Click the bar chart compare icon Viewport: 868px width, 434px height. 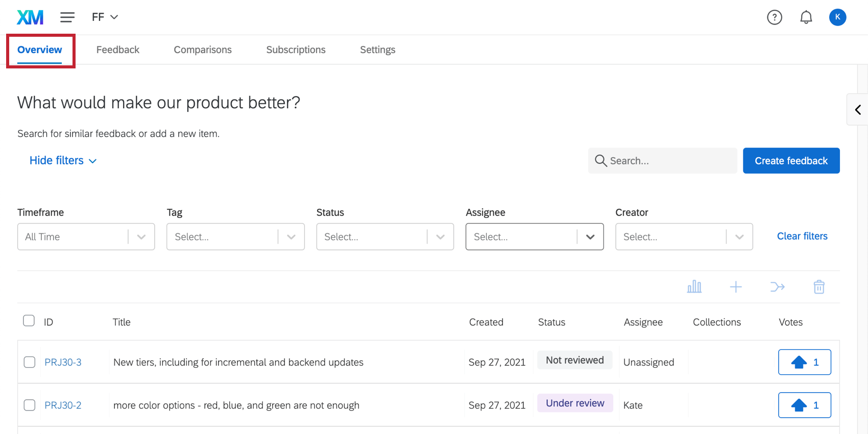[694, 287]
